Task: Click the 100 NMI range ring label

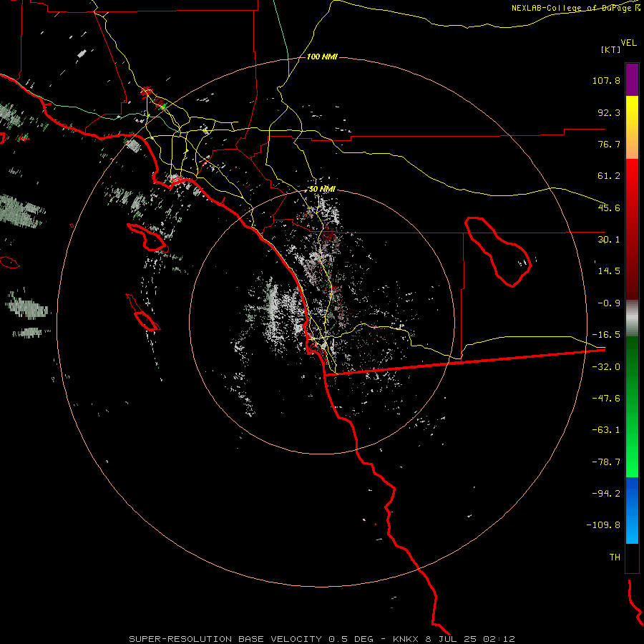Action: click(x=322, y=57)
